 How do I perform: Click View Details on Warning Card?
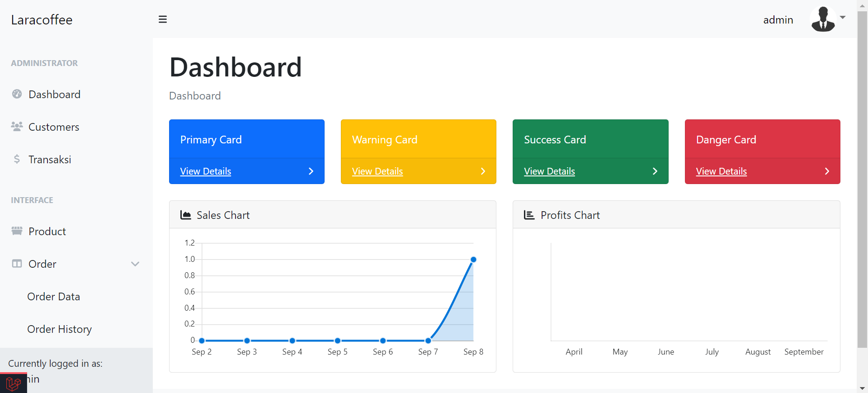pyautogui.click(x=377, y=171)
